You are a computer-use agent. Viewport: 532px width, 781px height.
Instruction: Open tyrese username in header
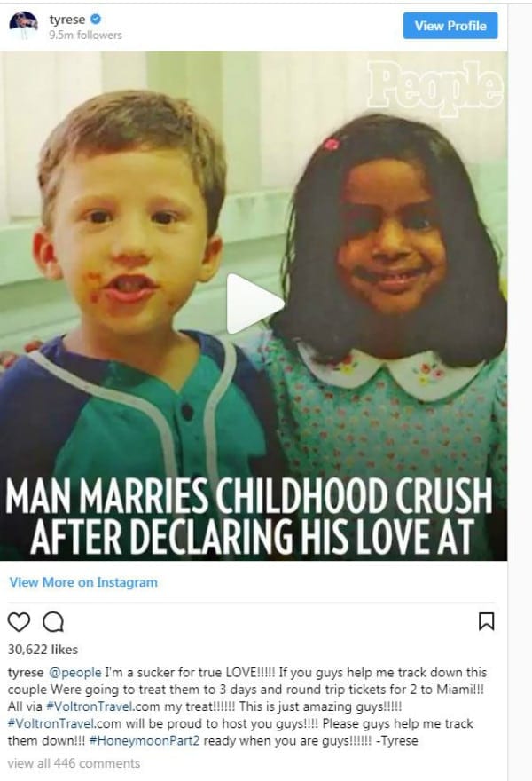[x=67, y=20]
